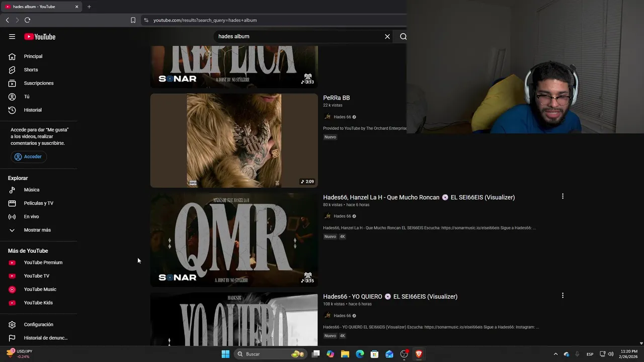Image resolution: width=644 pixels, height=362 pixels.
Task: Click the taskbar Buscar search box
Action: (x=271, y=354)
